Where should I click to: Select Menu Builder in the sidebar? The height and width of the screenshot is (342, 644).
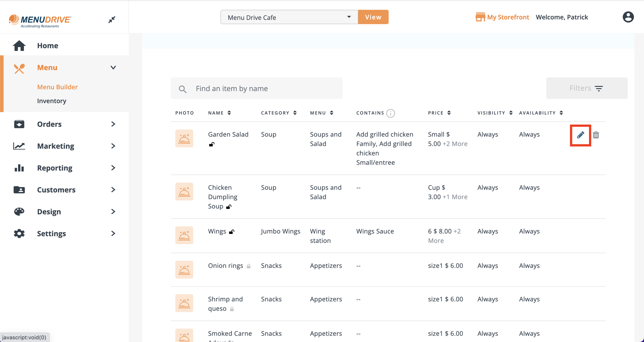(57, 87)
